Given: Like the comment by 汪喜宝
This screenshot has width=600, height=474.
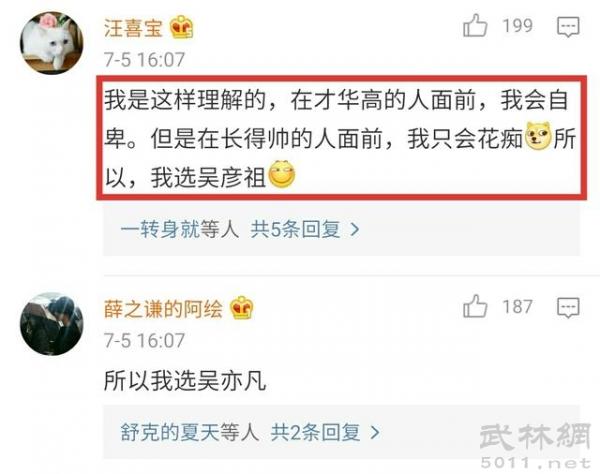Looking at the screenshot, I should pos(475,26).
